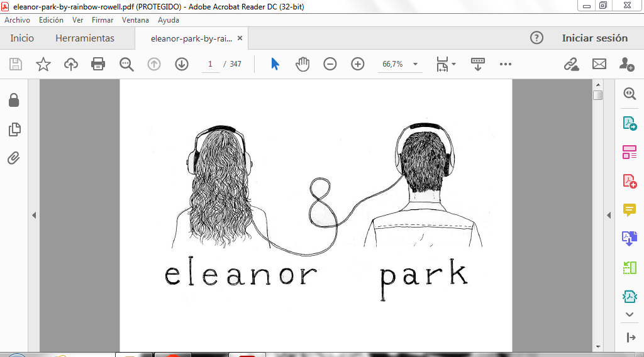Add a star bookmark to the document

point(43,64)
